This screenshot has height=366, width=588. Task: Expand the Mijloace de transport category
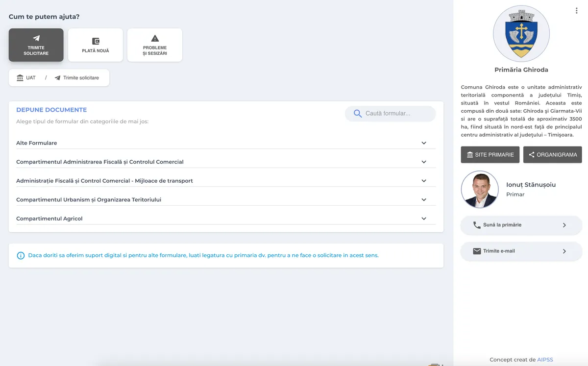coord(226,181)
